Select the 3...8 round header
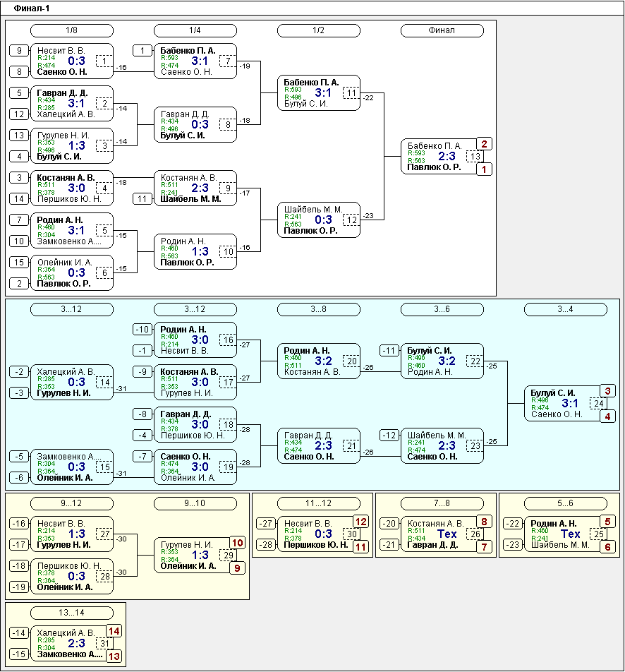Viewport: 625px width, 672px height. click(x=318, y=309)
